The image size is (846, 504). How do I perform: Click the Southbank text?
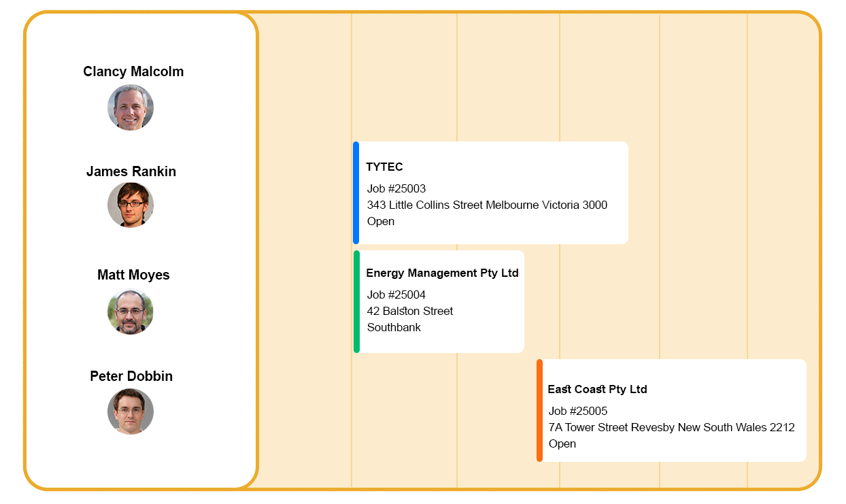(394, 327)
